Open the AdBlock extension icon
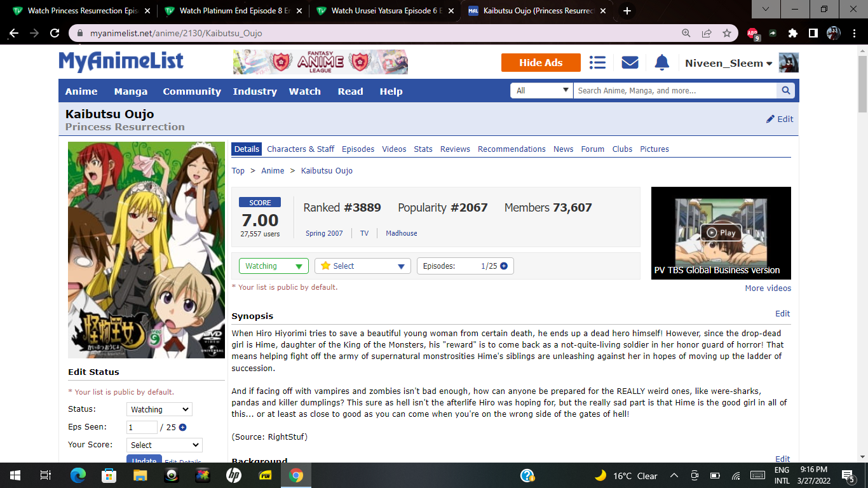 (x=753, y=34)
